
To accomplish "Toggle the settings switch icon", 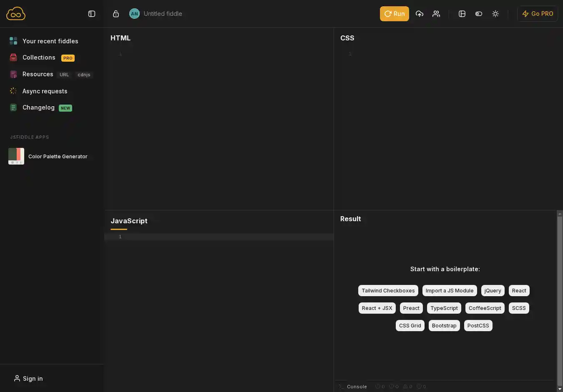I will coord(479,14).
